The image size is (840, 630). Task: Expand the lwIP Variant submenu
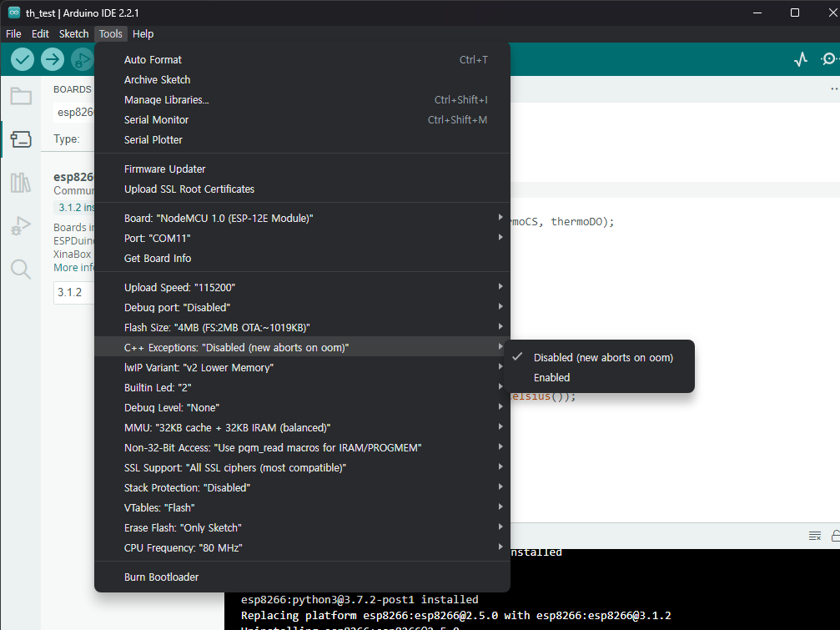tap(302, 367)
